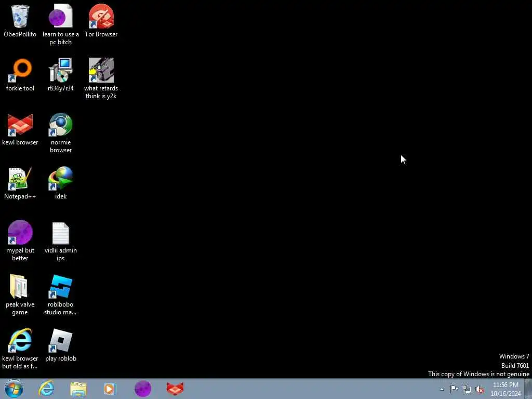This screenshot has height=399, width=532.
Task: Open the clock showing 11:56 PM
Action: tap(506, 389)
